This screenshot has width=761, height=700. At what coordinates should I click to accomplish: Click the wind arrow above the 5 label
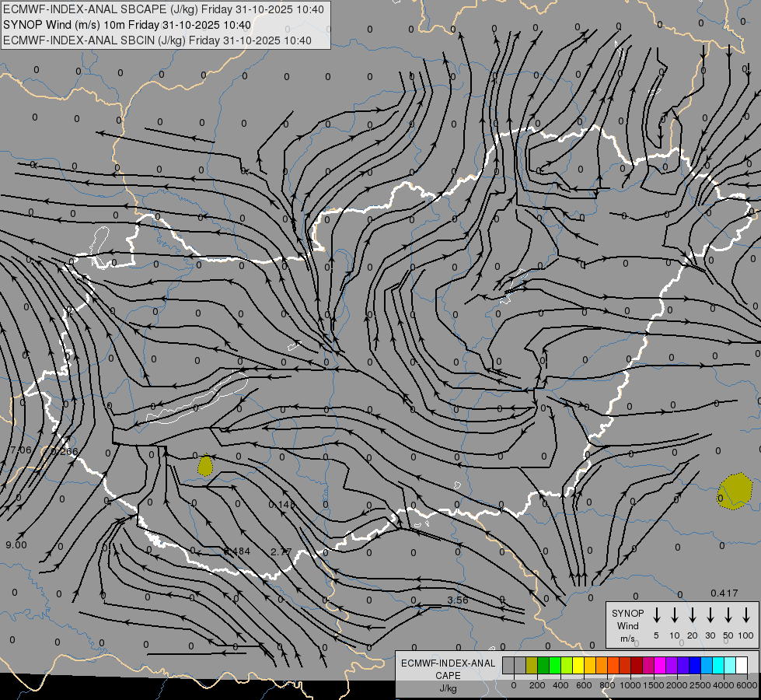tap(656, 615)
